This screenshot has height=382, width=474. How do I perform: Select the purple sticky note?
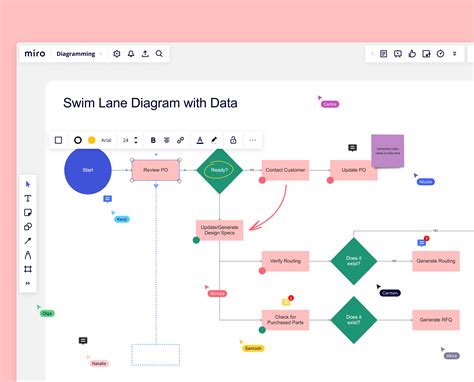coord(388,151)
